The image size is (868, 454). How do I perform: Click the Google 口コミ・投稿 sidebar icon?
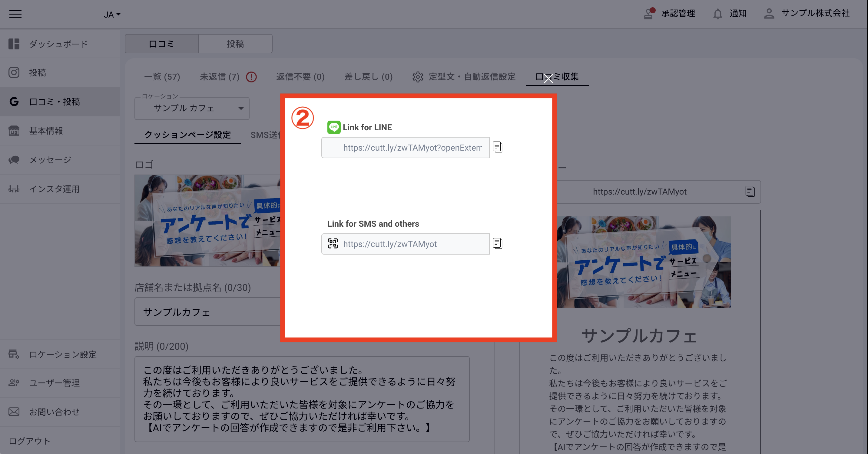(14, 102)
